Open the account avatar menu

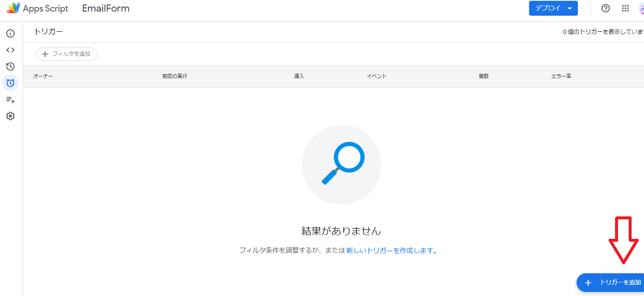(640, 8)
